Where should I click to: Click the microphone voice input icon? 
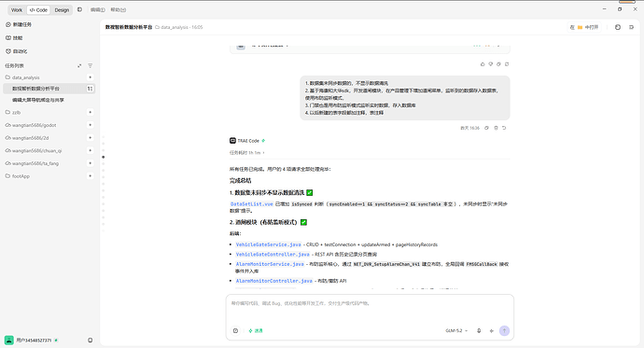pyautogui.click(x=479, y=331)
